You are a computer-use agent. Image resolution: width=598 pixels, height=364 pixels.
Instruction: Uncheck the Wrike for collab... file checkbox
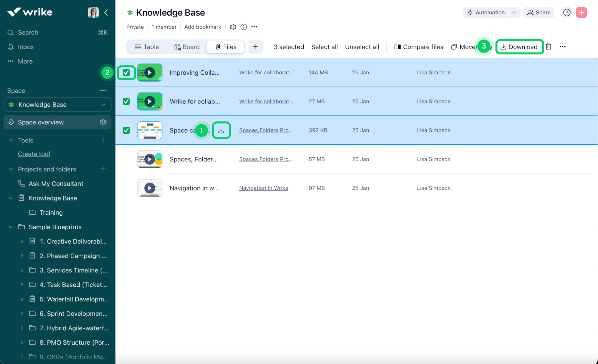[x=126, y=102]
